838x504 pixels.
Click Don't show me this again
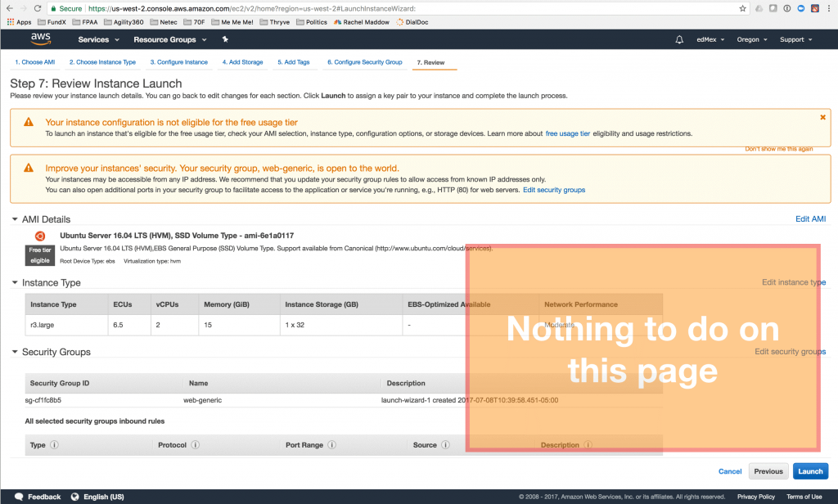click(x=779, y=149)
